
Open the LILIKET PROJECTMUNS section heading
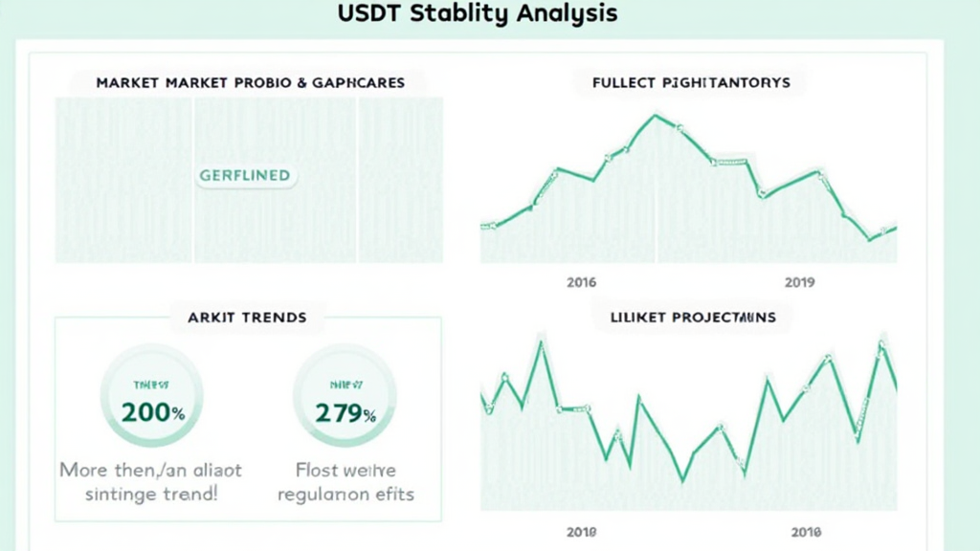point(693,317)
